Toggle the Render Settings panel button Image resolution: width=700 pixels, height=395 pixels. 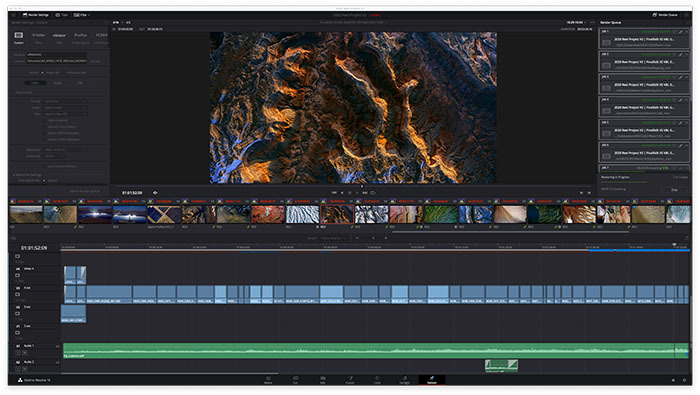36,15
